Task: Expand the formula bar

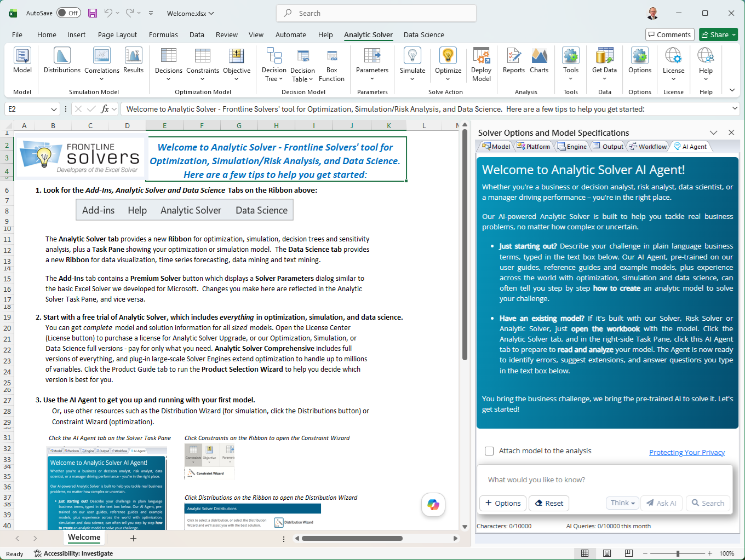Action: pos(735,109)
